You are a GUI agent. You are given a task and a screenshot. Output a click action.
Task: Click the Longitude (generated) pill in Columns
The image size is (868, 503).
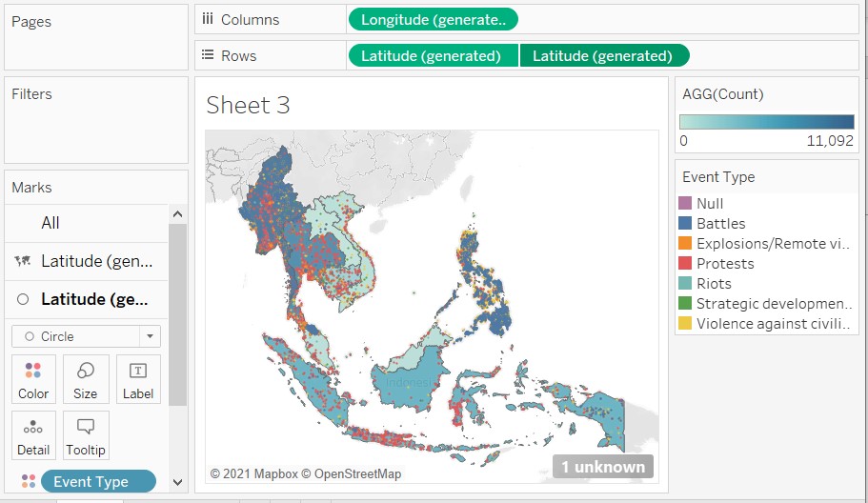[434, 19]
